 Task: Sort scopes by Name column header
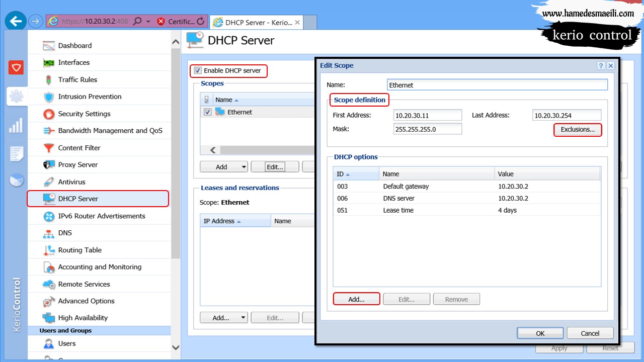click(265, 100)
